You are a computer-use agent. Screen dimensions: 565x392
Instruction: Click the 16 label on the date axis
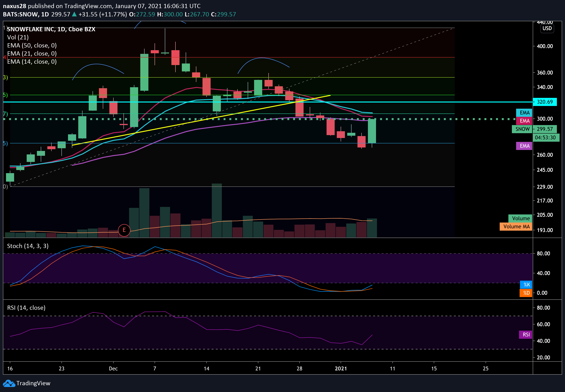coord(10,369)
